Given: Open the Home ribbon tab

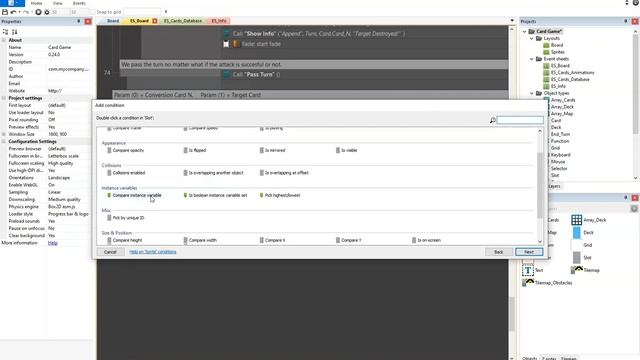Looking at the screenshot, I should pos(36,3).
